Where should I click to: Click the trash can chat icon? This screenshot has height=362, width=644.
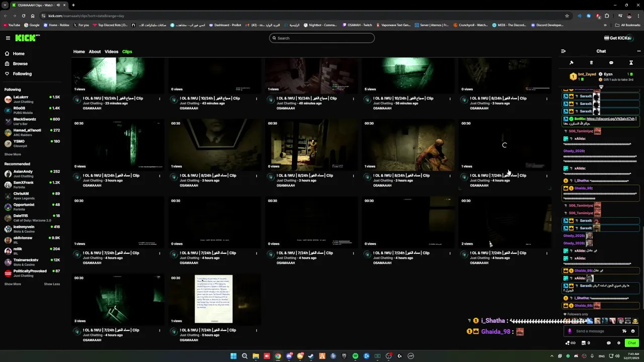tap(591, 63)
